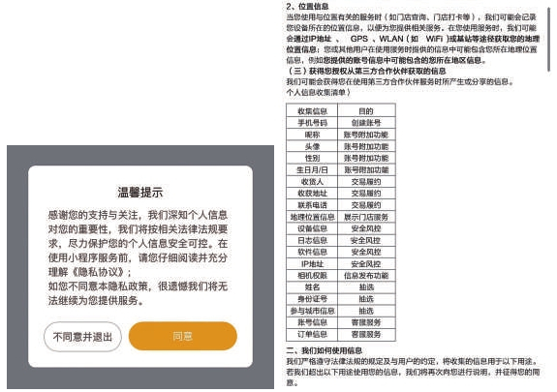Click the sentence 我们可能会获得您在使用第三方合作伙伴服务时

click(x=400, y=81)
